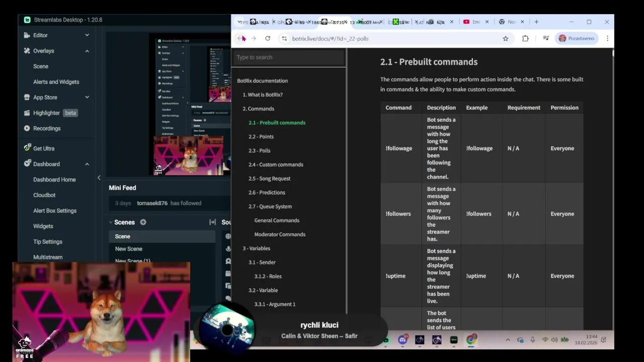Click the microphone icon in system tray
Screen dimensions: 644x362
532,340
